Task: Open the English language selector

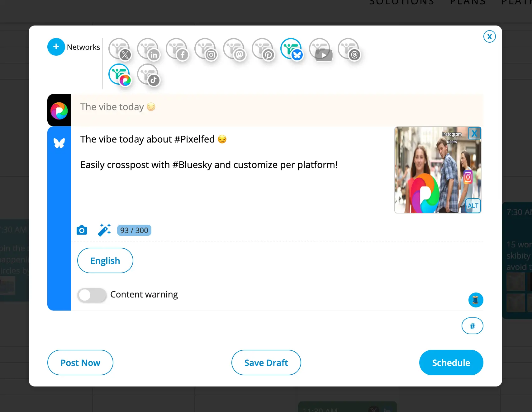Action: tap(105, 260)
